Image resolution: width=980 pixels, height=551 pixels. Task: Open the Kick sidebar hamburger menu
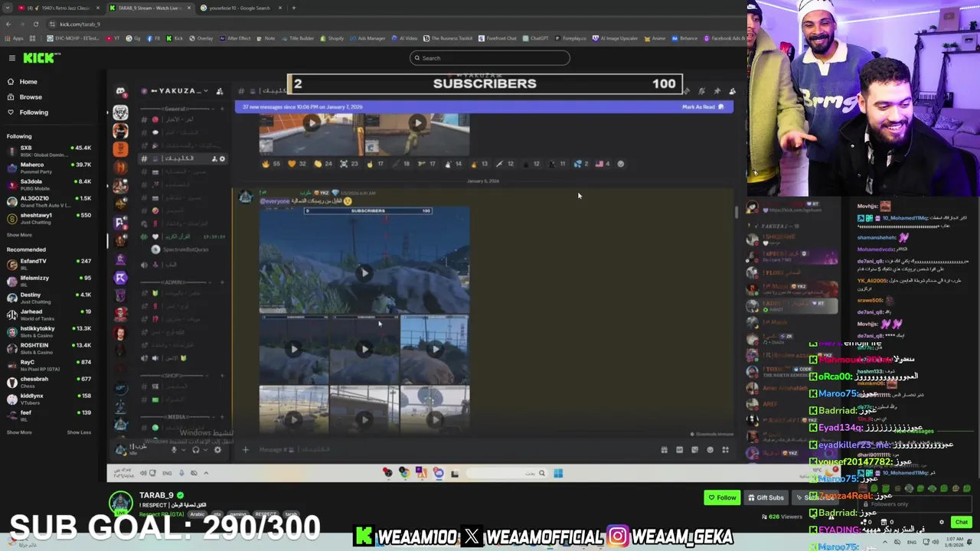click(x=11, y=58)
